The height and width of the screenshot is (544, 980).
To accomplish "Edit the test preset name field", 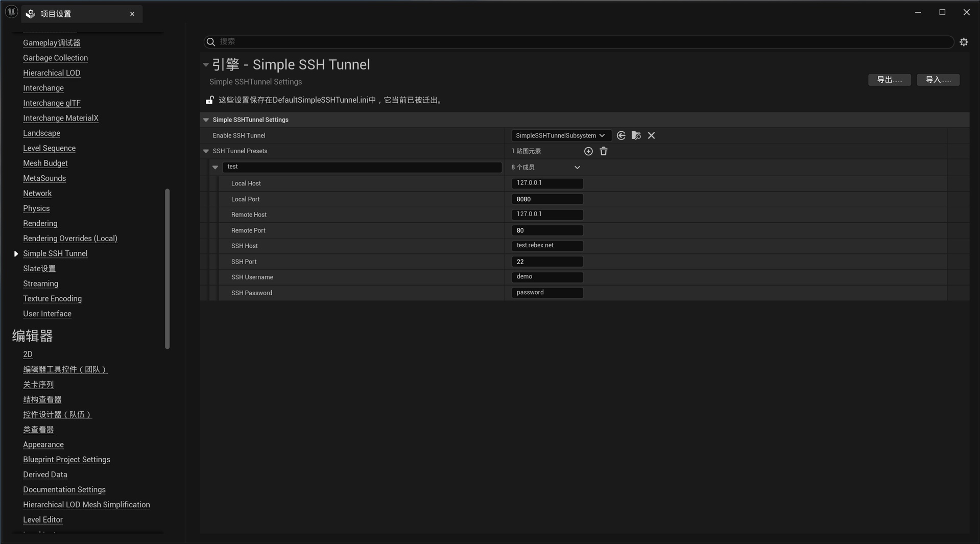I will click(x=362, y=167).
